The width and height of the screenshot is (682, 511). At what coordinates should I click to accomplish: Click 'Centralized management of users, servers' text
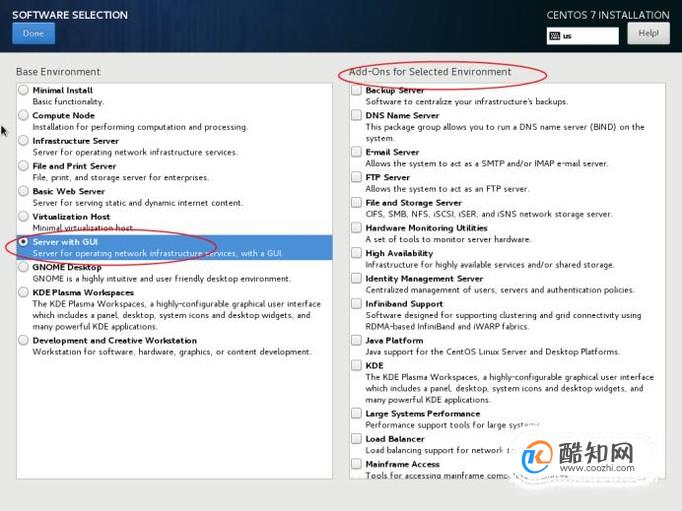pyautogui.click(x=500, y=290)
